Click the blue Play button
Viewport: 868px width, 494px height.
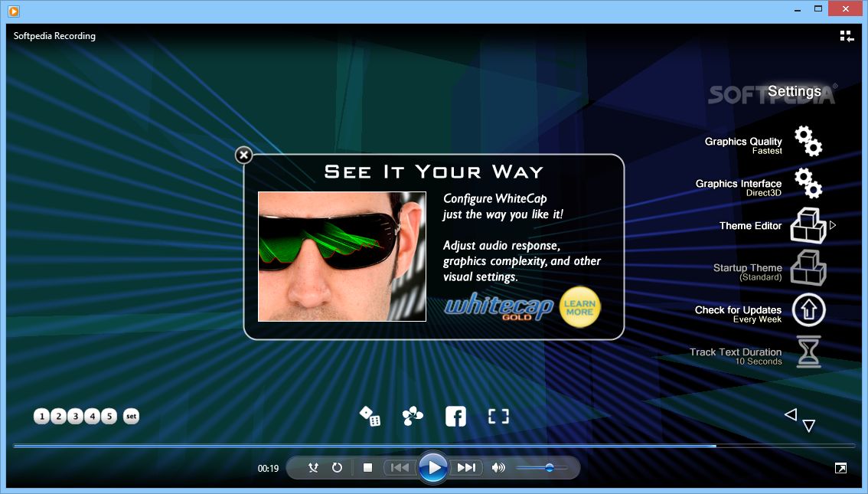(x=433, y=468)
